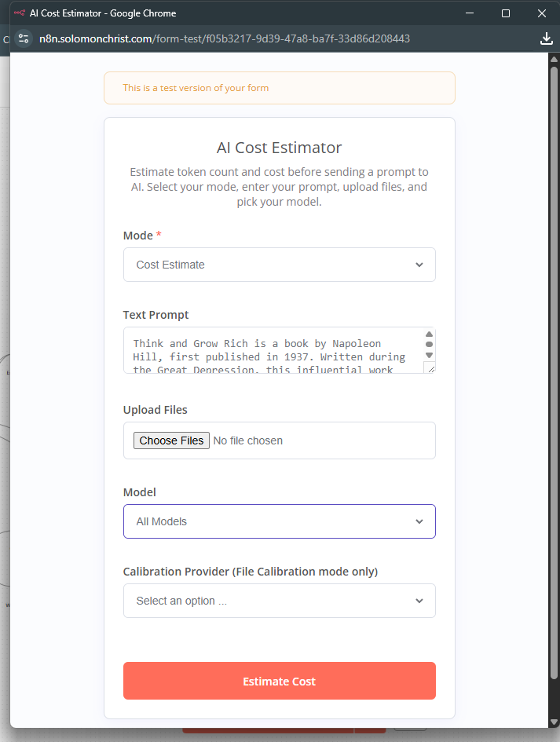Click the page scrollbar up arrow
This screenshot has width=560, height=742.
pos(554,60)
